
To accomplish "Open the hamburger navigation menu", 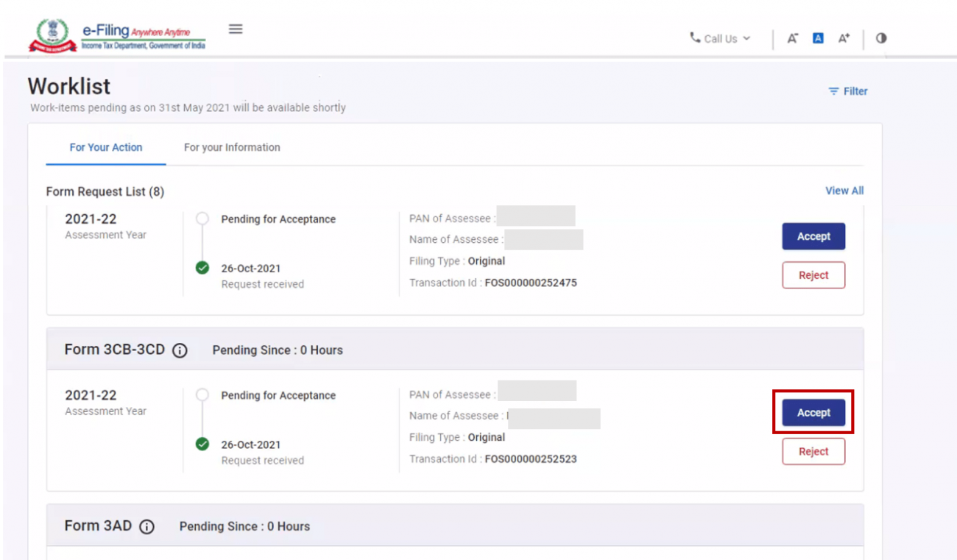I will point(236,29).
